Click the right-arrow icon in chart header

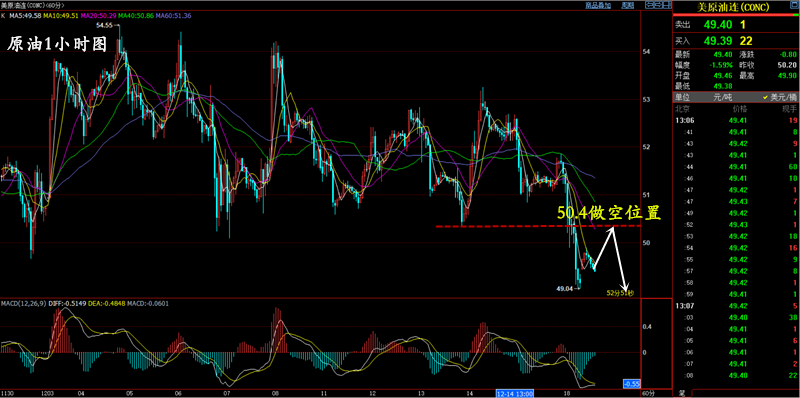[x=658, y=5]
